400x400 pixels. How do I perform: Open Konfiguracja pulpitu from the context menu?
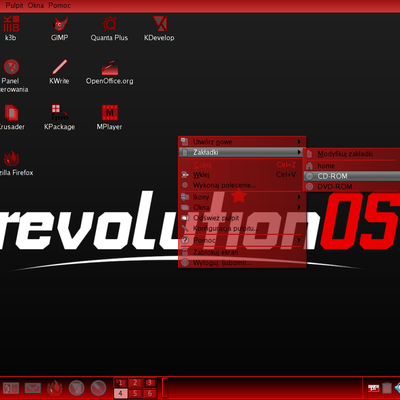point(242,229)
